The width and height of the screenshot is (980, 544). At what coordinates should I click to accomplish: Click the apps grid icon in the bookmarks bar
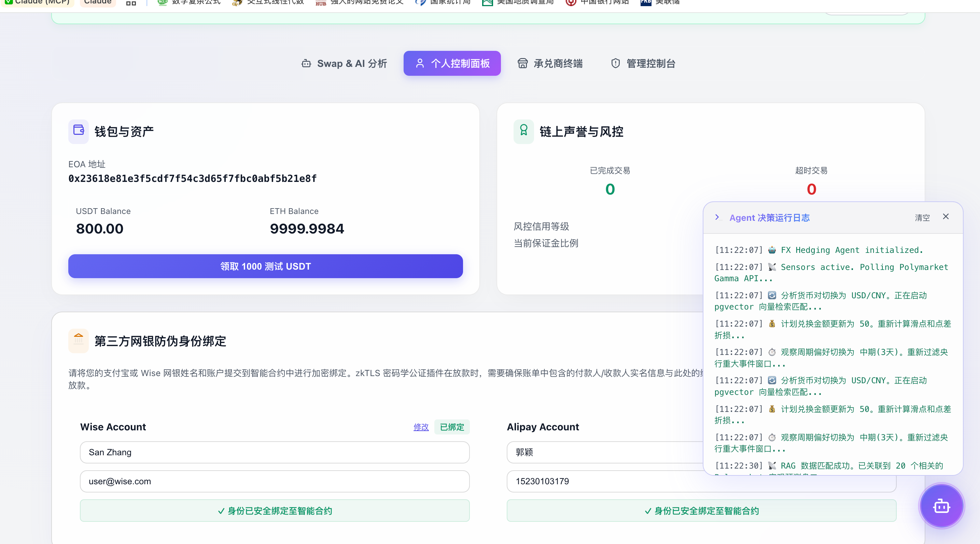(131, 3)
